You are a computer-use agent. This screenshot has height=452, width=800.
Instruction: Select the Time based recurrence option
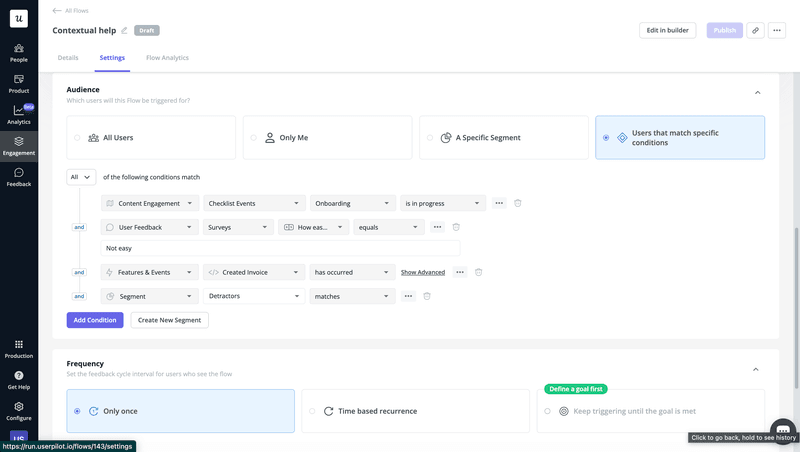(x=415, y=411)
